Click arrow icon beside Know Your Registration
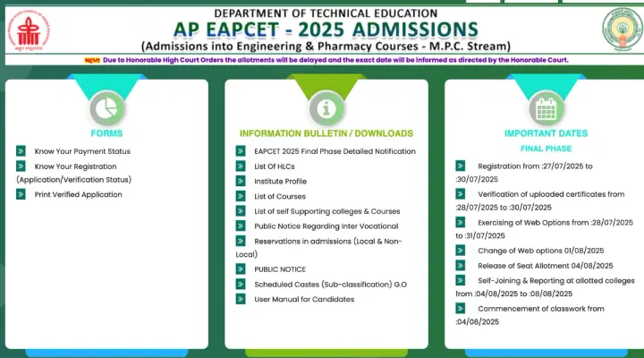The width and height of the screenshot is (644, 358). click(x=21, y=166)
